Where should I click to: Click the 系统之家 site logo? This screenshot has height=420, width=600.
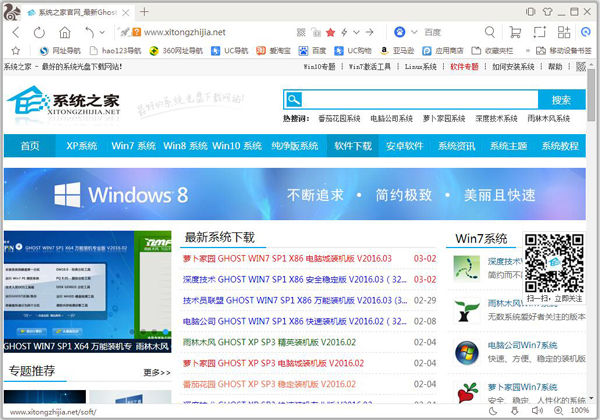coord(64,101)
